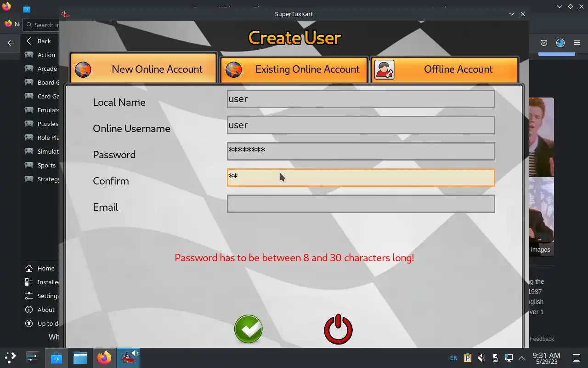Click the Online Username input field
588x368 pixels.
361,125
